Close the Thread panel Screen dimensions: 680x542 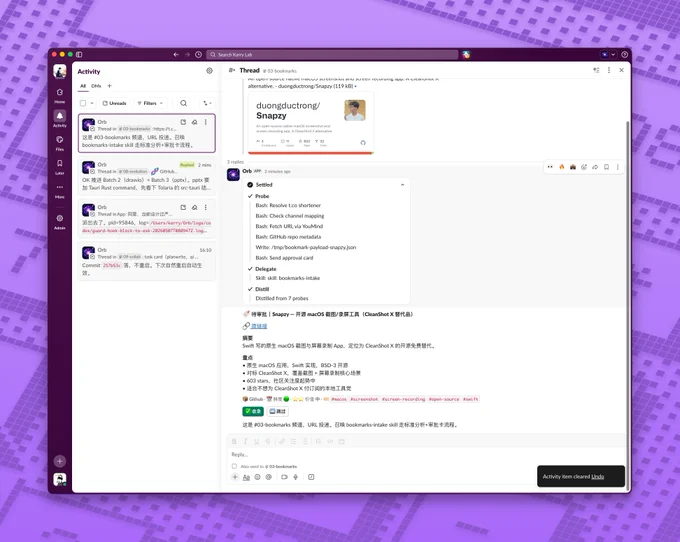(x=621, y=70)
